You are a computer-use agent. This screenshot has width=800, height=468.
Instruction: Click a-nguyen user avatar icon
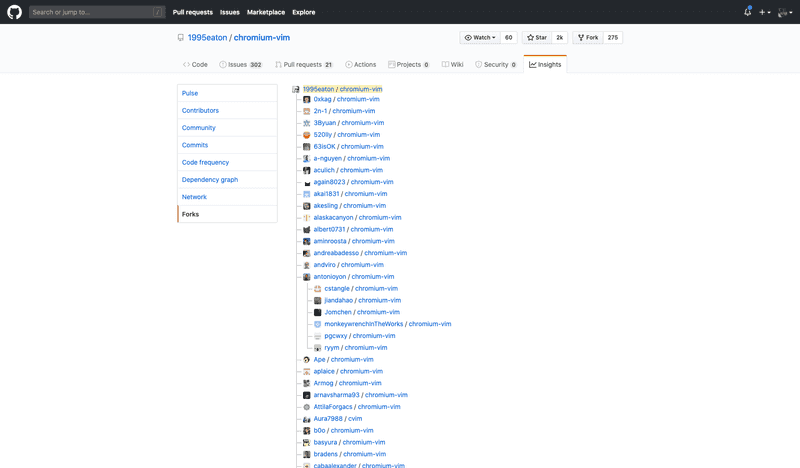click(307, 159)
